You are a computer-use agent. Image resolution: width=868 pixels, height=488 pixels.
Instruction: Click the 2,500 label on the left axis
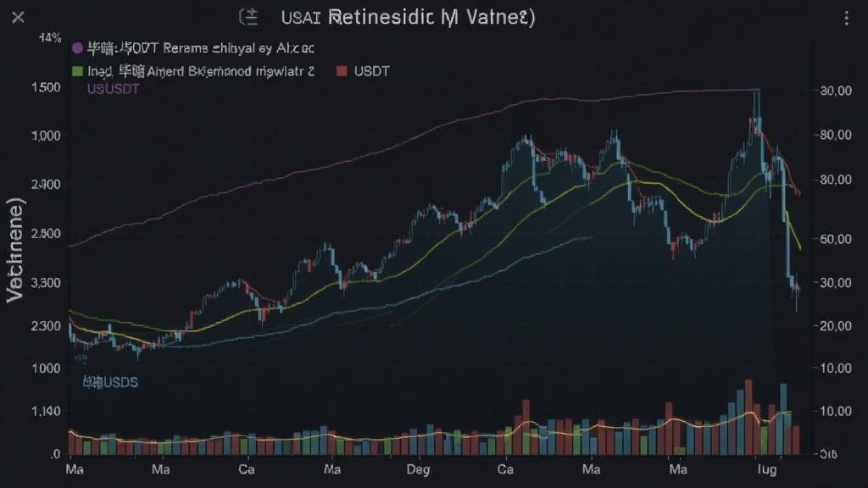[47, 234]
